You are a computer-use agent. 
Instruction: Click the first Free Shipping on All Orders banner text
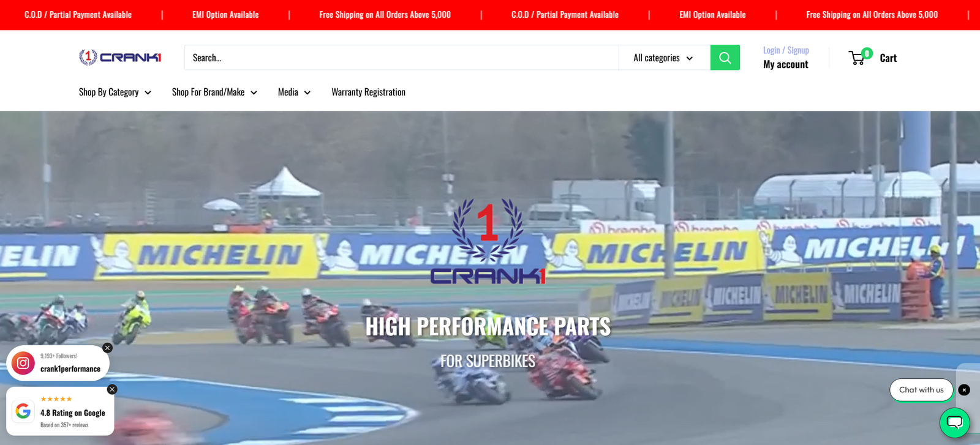click(385, 15)
